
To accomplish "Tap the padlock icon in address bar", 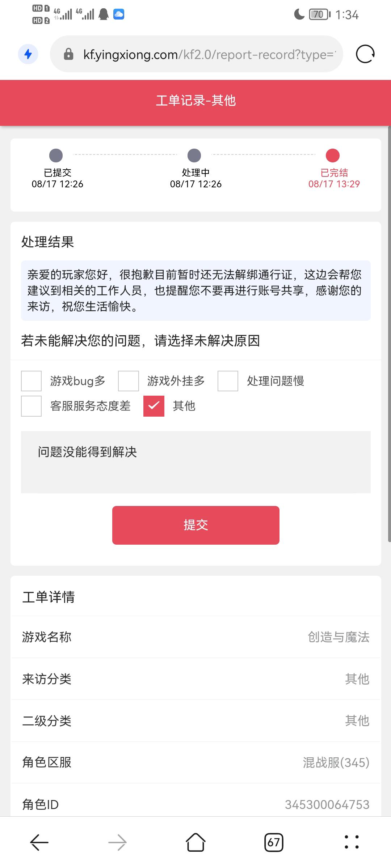I will pyautogui.click(x=68, y=54).
